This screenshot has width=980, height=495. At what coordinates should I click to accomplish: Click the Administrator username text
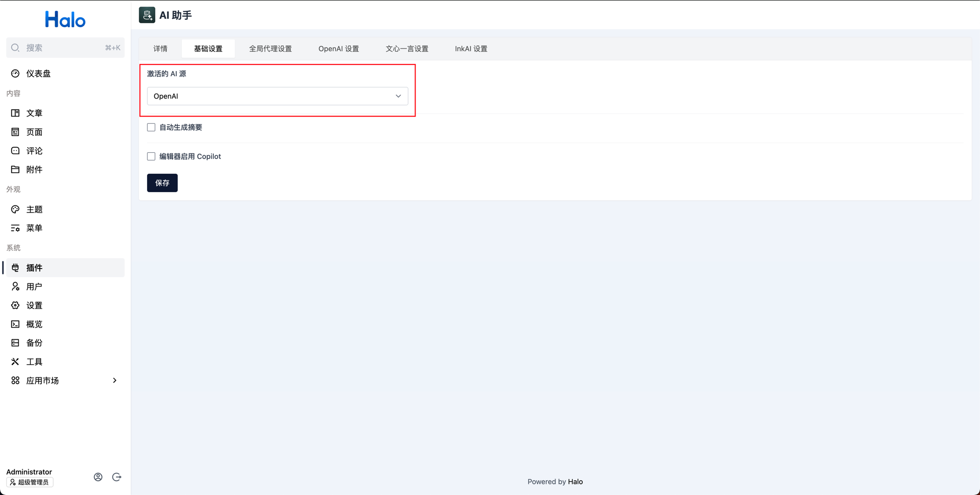[x=29, y=472]
